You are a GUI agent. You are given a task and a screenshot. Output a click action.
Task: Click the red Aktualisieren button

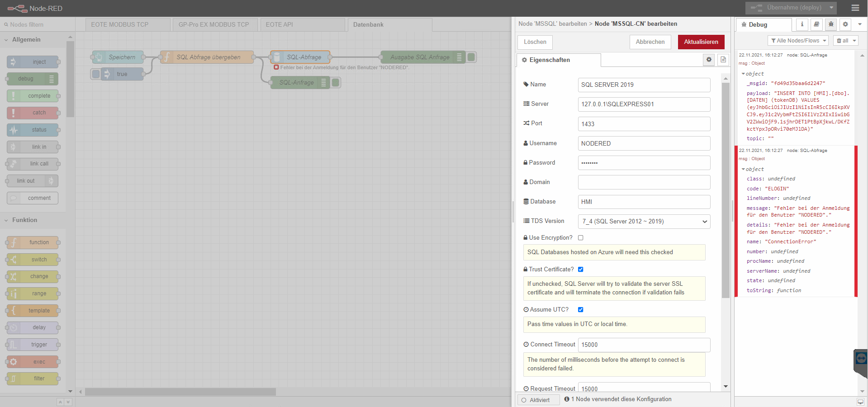[701, 42]
